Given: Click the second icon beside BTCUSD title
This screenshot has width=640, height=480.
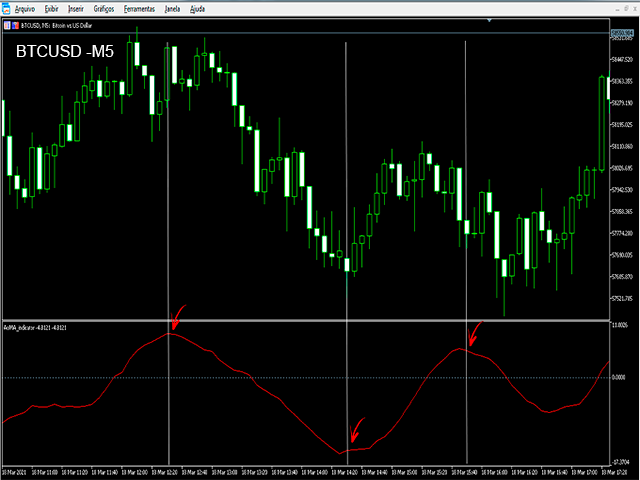Looking at the screenshot, I should [x=15, y=26].
